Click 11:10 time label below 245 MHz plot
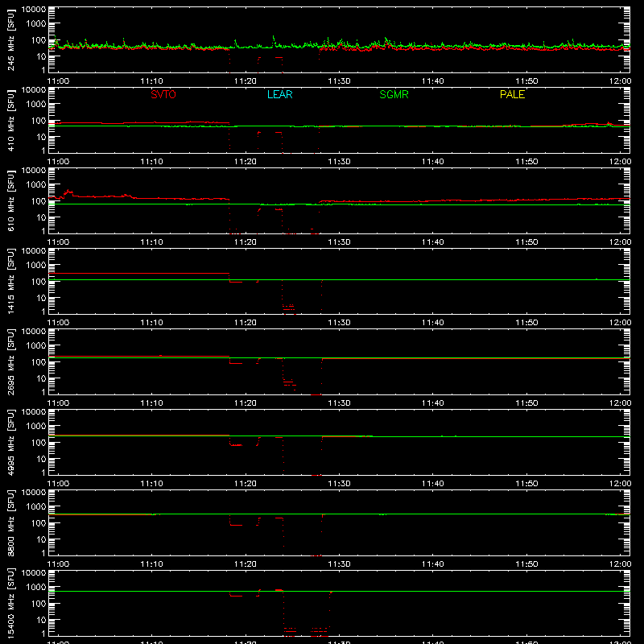Viewport: 644px width, 644px height. [x=151, y=81]
